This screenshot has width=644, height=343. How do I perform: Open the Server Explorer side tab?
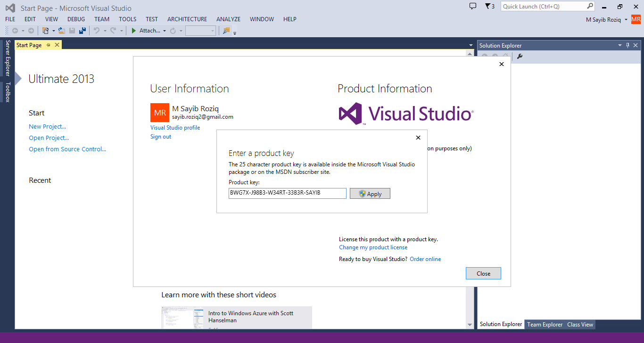coord(8,58)
